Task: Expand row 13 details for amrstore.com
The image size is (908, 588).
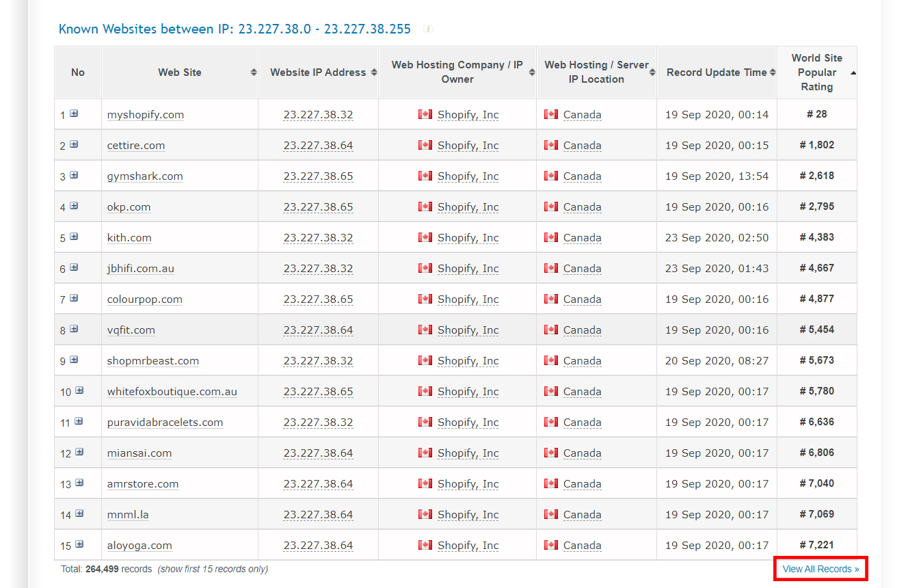Action: (79, 483)
